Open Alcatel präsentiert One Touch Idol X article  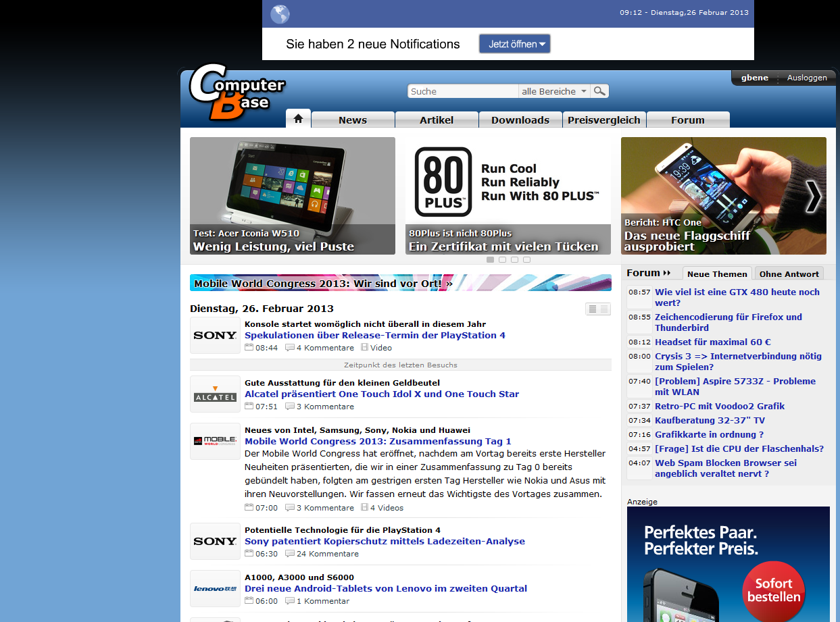point(382,394)
